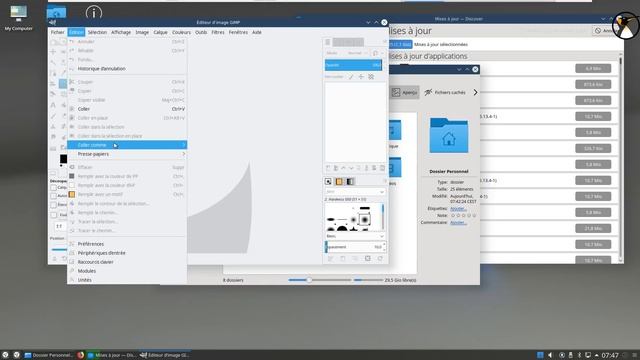
Task: Toggle Aperçu preview button in Dolphin
Action: tap(404, 93)
